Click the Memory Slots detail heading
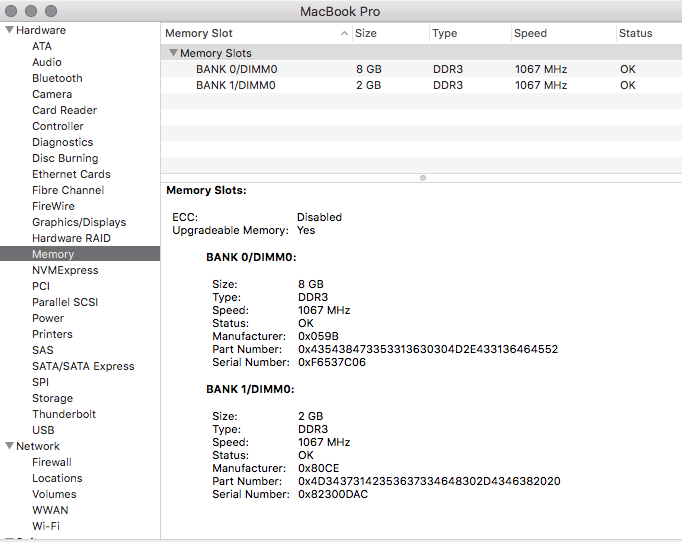The image size is (682, 542). (206, 191)
